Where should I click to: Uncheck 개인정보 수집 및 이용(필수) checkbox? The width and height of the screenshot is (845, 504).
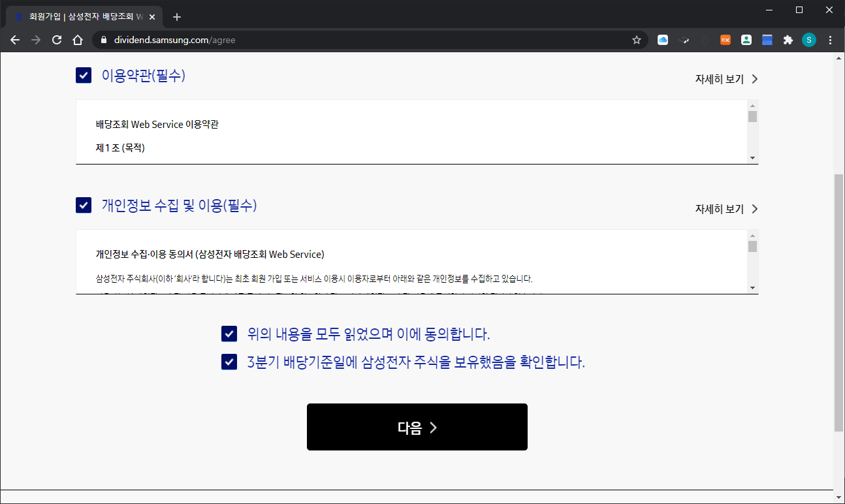[84, 206]
